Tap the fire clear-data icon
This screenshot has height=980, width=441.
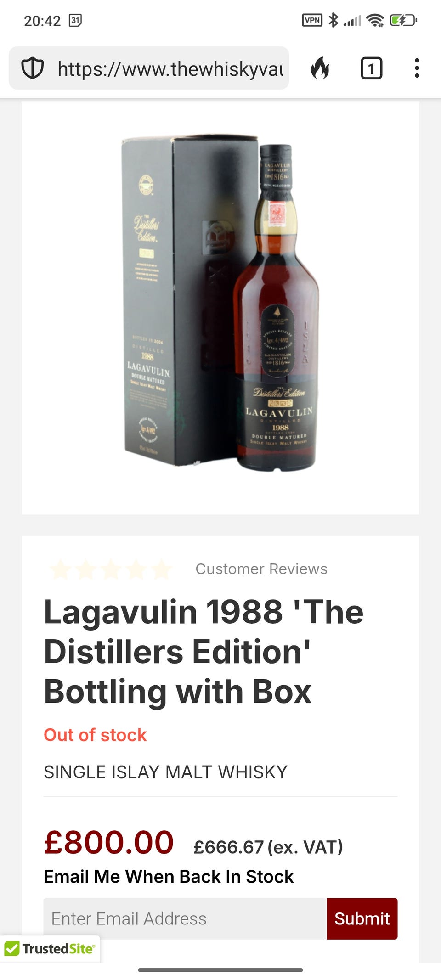pos(320,68)
